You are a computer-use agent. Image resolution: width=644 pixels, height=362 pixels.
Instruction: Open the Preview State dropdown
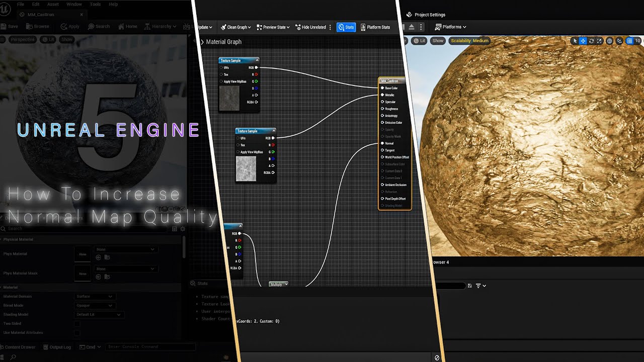pos(273,27)
